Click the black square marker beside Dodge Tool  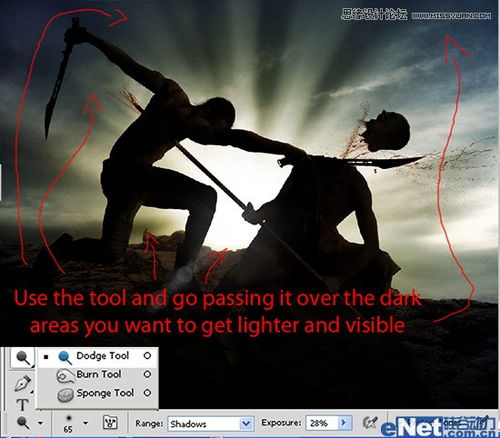pyautogui.click(x=46, y=357)
